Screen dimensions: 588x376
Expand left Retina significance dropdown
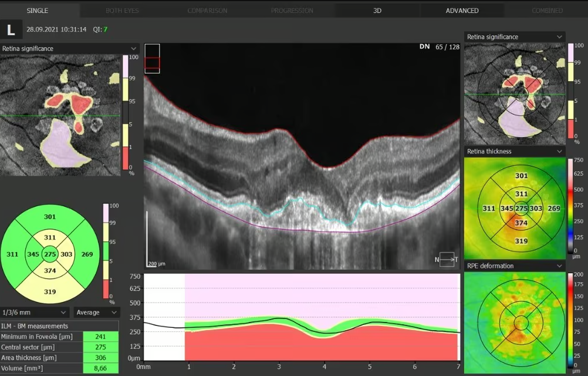tap(69, 48)
